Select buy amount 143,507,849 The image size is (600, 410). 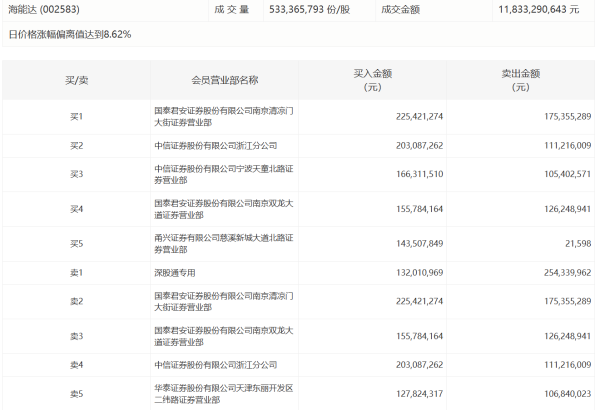(x=419, y=244)
